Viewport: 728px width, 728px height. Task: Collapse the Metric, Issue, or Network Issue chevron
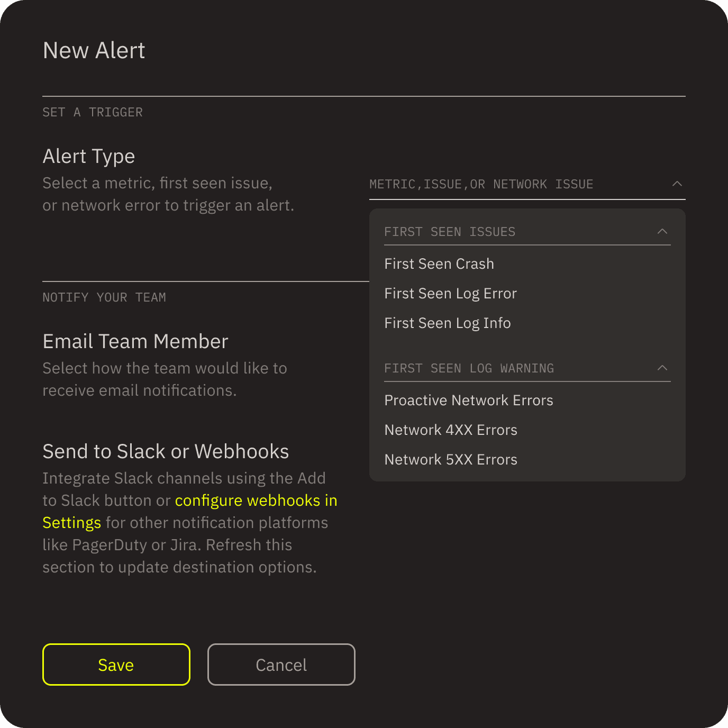(677, 184)
